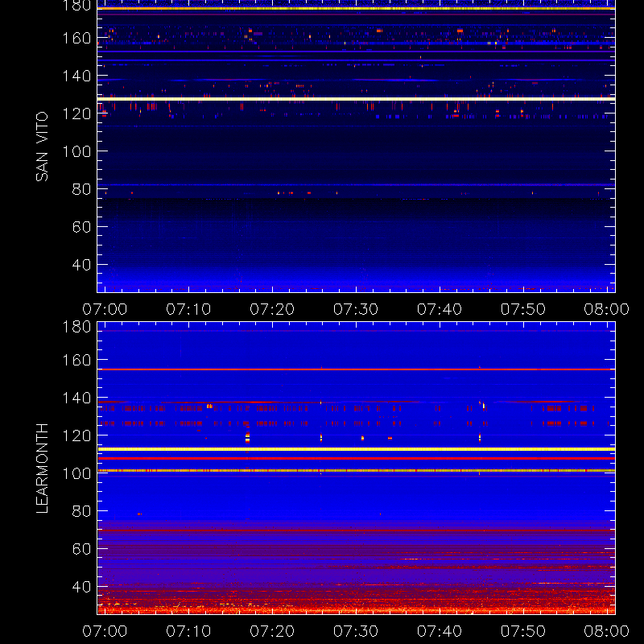
Task: Click 07:30 time label of San Vito plot
Action: (356, 309)
